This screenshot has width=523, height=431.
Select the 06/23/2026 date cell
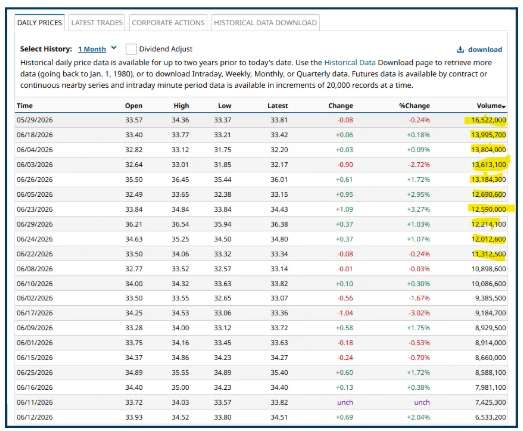tap(35, 209)
